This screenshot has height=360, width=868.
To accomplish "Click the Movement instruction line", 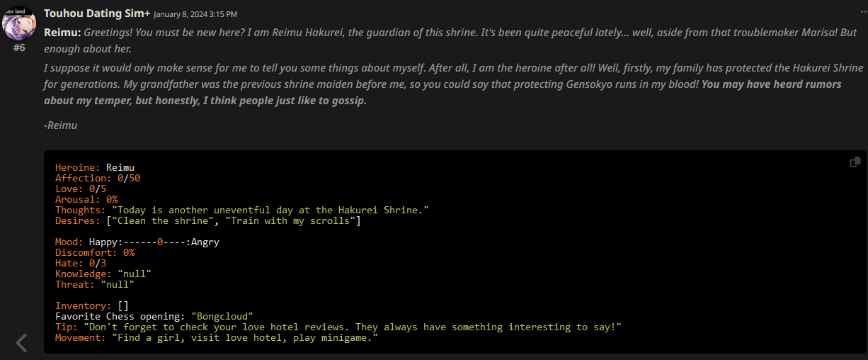I will (217, 337).
